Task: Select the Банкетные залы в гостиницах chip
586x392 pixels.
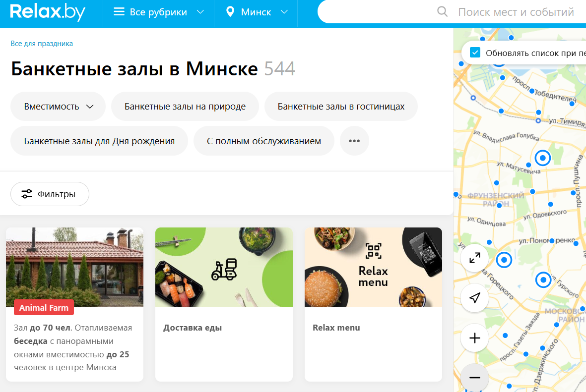Action: [x=341, y=107]
